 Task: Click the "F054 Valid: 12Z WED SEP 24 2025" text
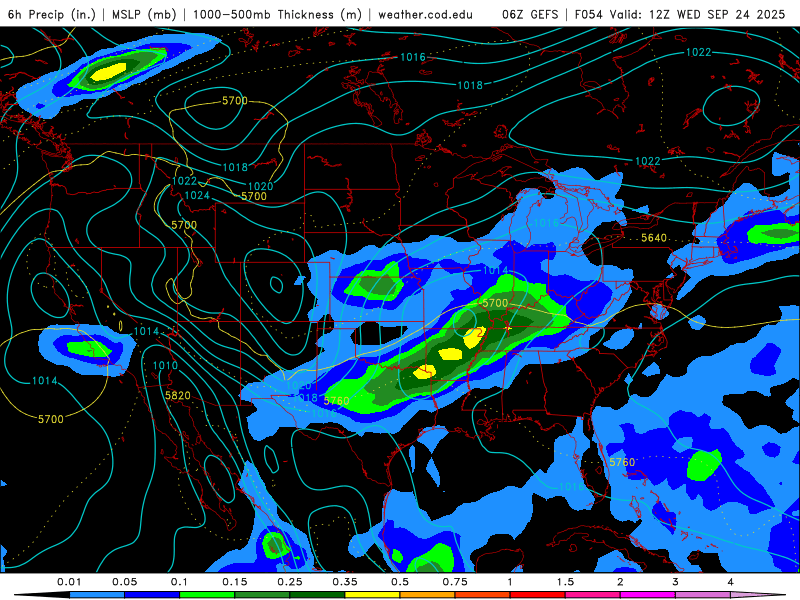pyautogui.click(x=680, y=14)
